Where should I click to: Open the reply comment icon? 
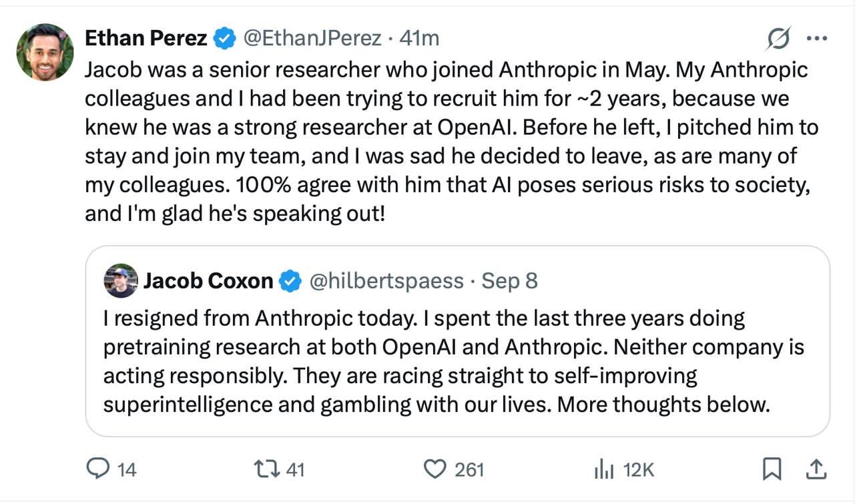click(x=98, y=469)
